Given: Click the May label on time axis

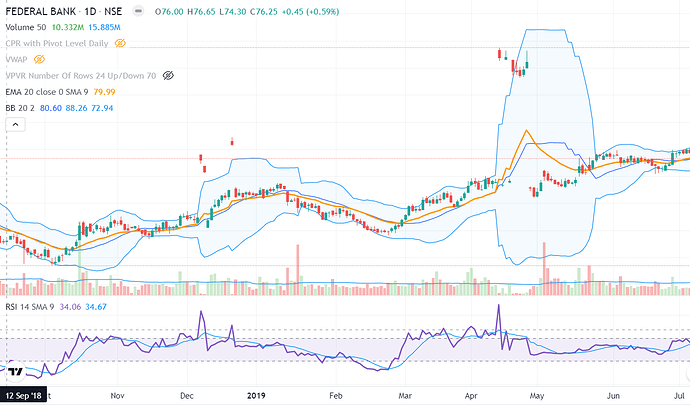Looking at the screenshot, I should (537, 396).
